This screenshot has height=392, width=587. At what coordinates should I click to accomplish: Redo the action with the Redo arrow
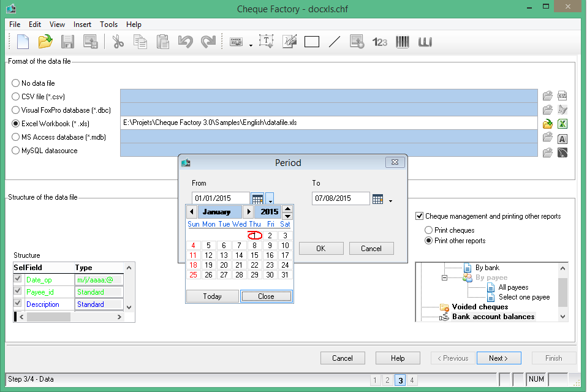point(208,42)
